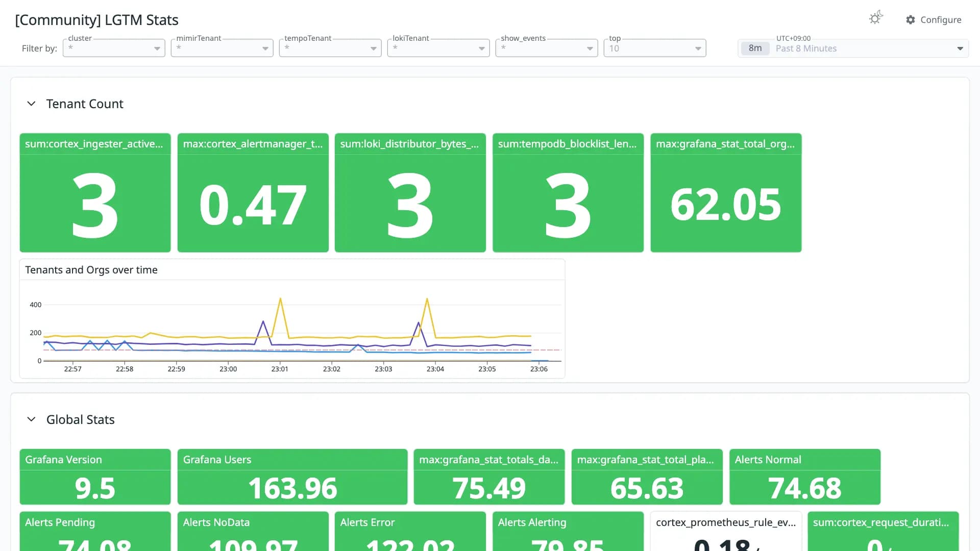Collapse the Tenant Count section
The height and width of the screenshot is (551, 980).
tap(31, 104)
